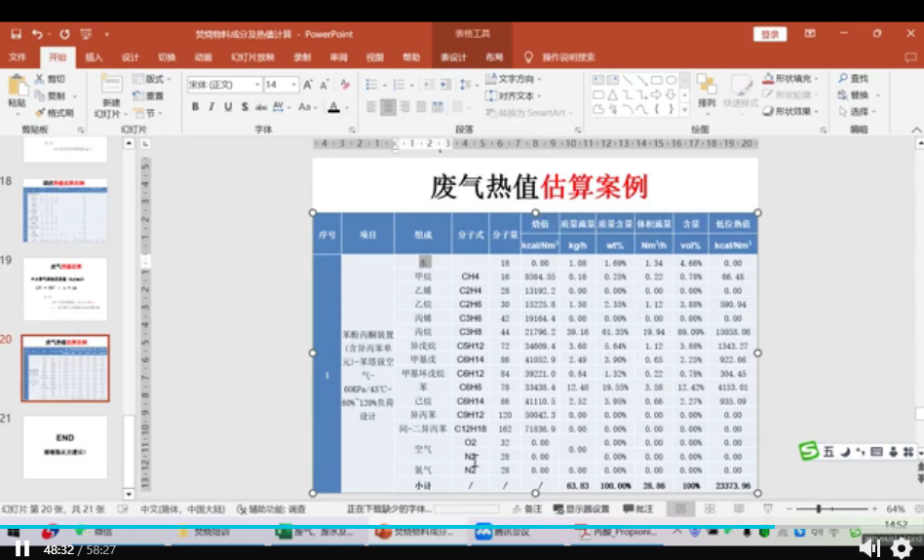Open the font name dropdown

pyautogui.click(x=255, y=85)
